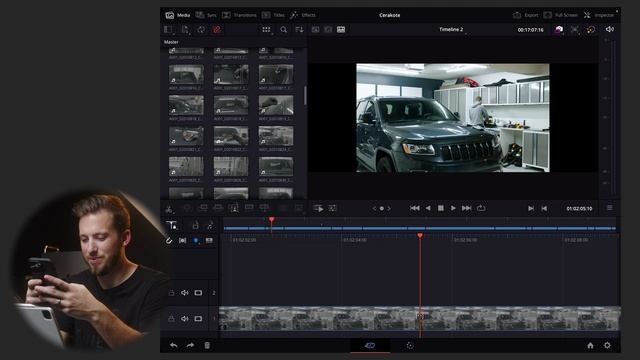Click the import media icon
Viewport: 640px width, 360px height.
pyautogui.click(x=185, y=29)
